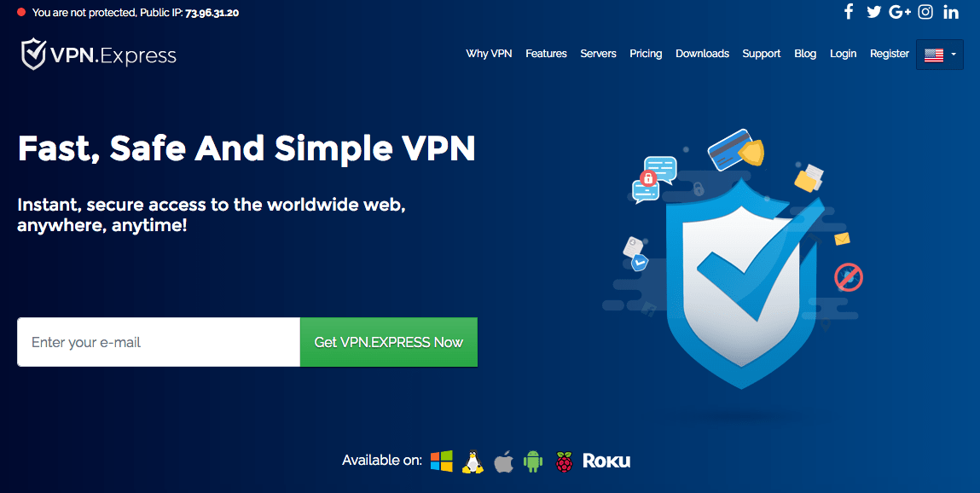
Task: Click the Google Plus icon
Action: pos(899,12)
